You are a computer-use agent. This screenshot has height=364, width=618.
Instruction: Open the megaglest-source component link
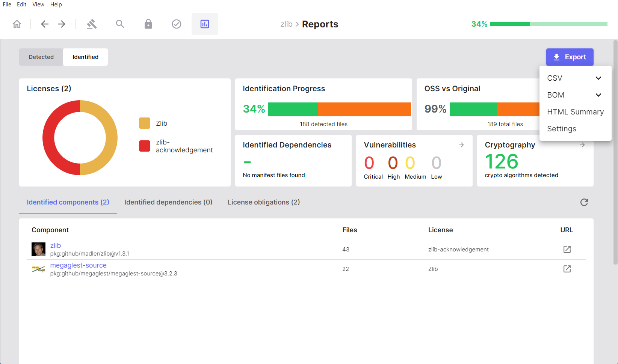click(x=78, y=265)
